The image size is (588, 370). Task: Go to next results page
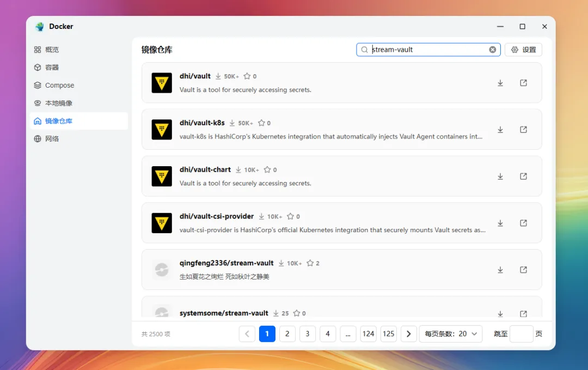409,334
